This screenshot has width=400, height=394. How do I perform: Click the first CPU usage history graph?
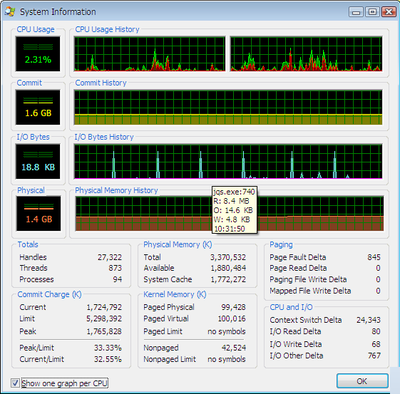(150, 54)
